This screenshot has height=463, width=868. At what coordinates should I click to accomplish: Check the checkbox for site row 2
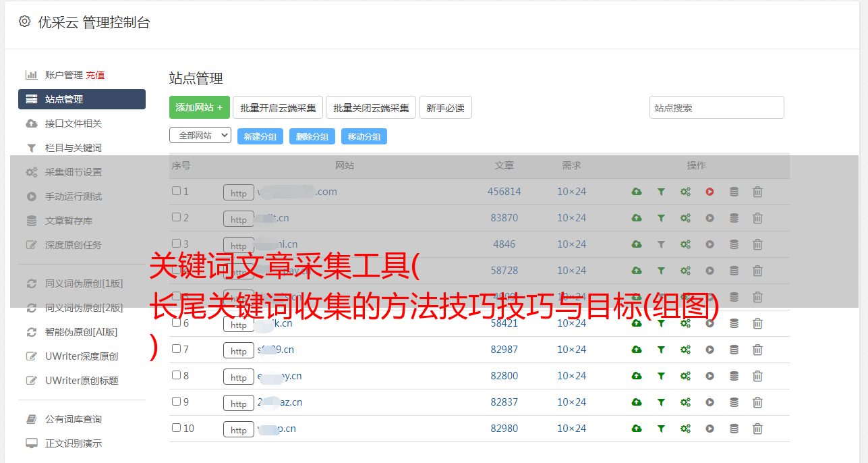click(176, 217)
